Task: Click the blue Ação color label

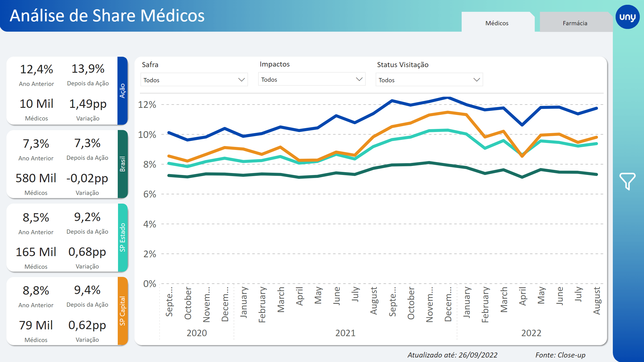Action: click(123, 90)
